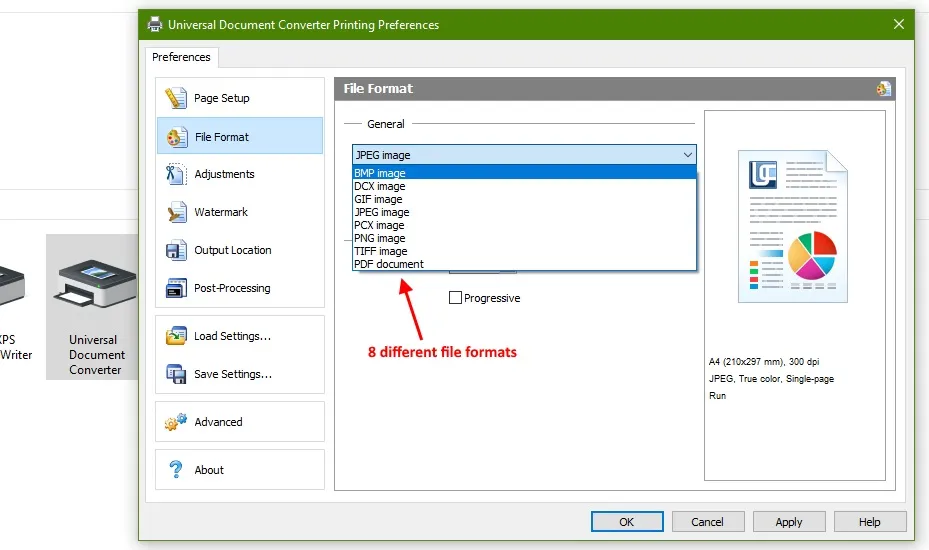Open the Output Location section
The width and height of the screenshot is (929, 550).
coord(240,250)
